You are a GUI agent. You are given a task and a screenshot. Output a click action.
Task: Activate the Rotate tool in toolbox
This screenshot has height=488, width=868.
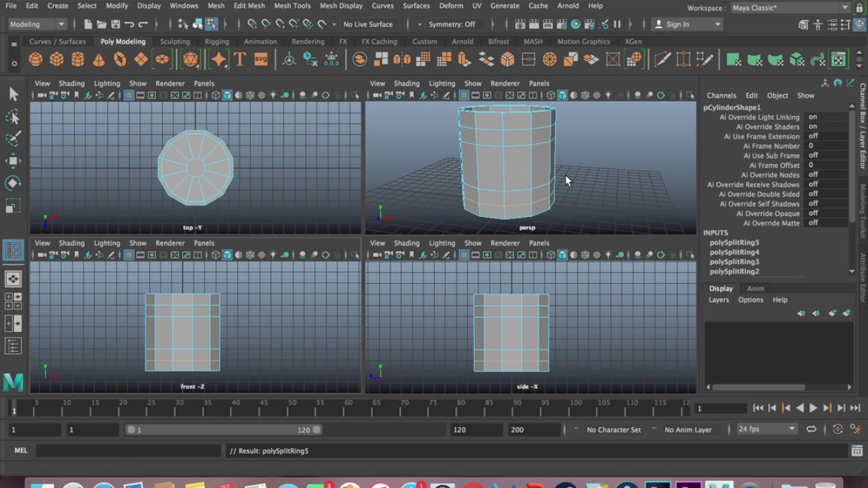coord(13,184)
